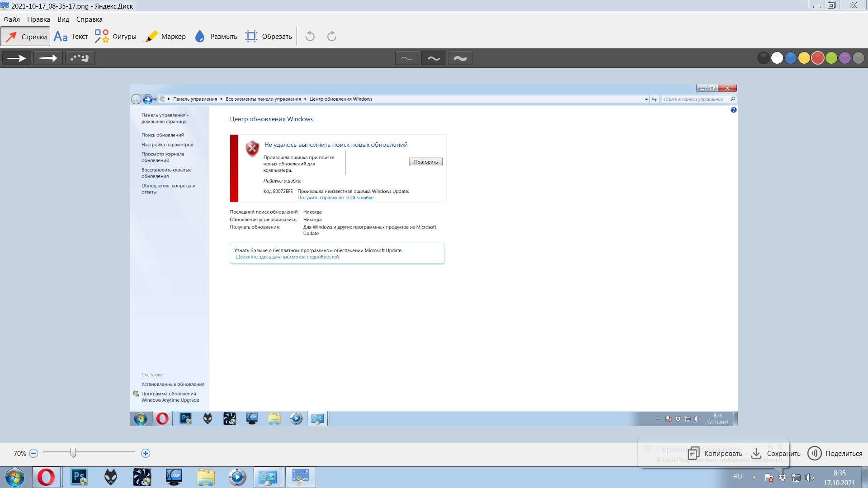The image size is (868, 488).
Task: Pick the yellow color swatch
Action: tap(804, 58)
